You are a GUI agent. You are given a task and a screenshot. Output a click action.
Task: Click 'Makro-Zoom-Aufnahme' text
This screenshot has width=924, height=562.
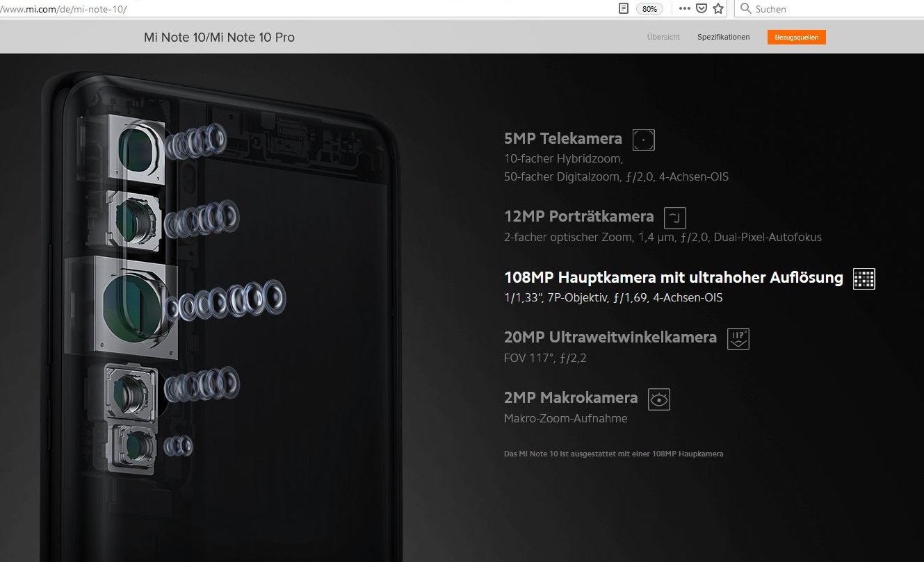[x=566, y=419]
